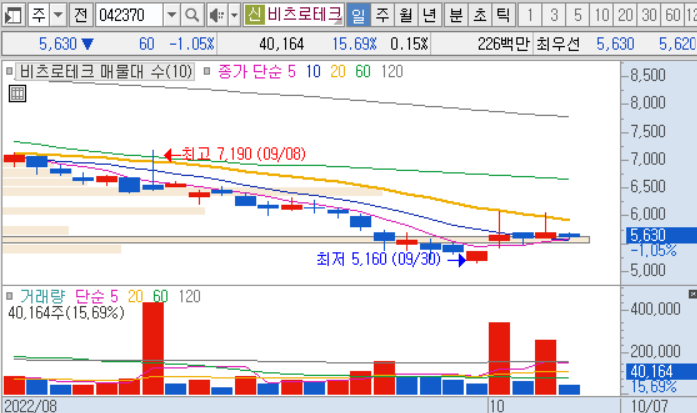This screenshot has height=413, width=697.
Task: Choose the 5 interval button
Action: [x=578, y=15]
